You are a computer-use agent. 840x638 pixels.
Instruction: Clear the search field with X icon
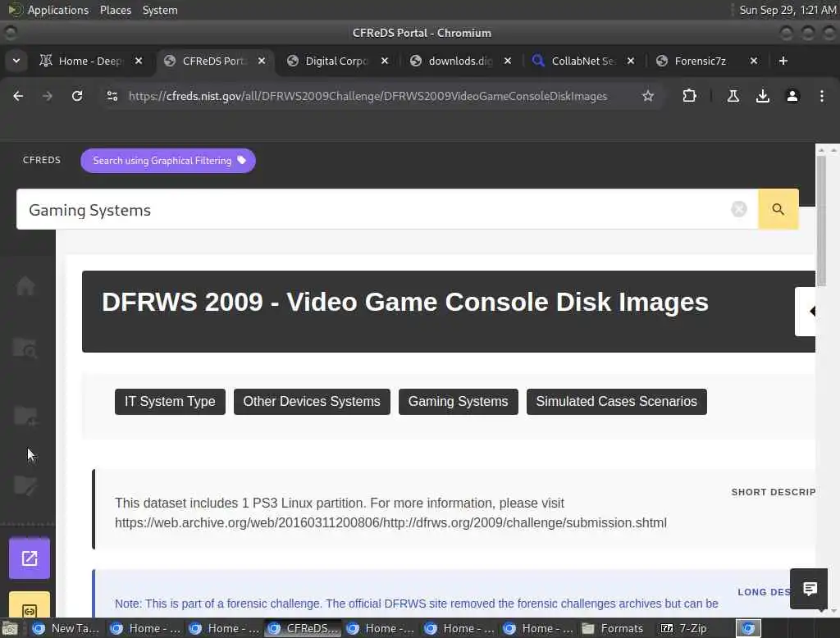click(739, 209)
